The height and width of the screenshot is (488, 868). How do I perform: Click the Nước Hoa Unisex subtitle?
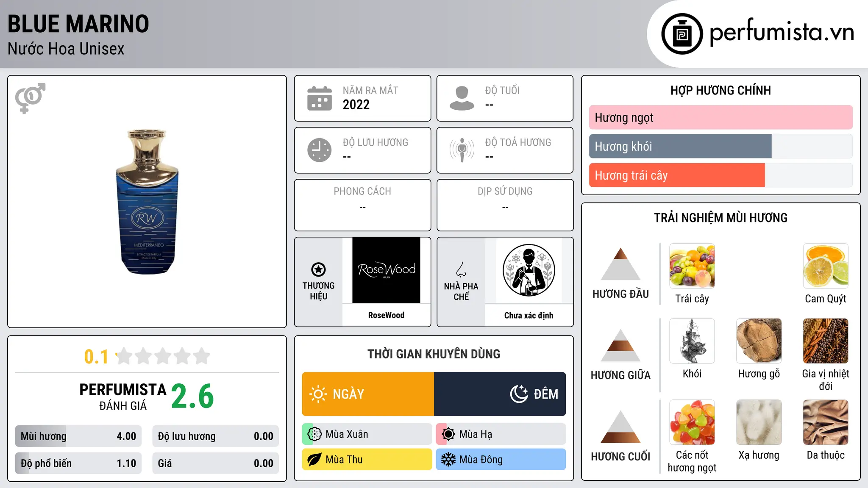tap(66, 49)
